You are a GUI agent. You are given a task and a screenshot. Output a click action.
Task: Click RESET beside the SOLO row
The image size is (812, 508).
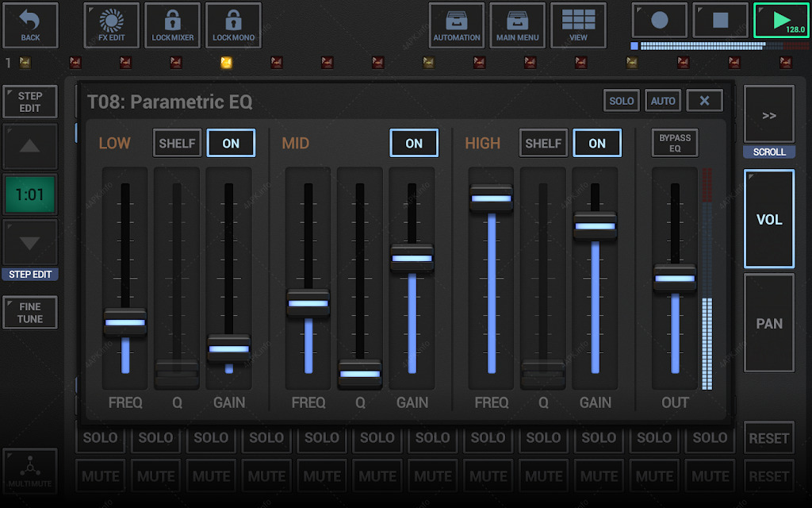(769, 438)
